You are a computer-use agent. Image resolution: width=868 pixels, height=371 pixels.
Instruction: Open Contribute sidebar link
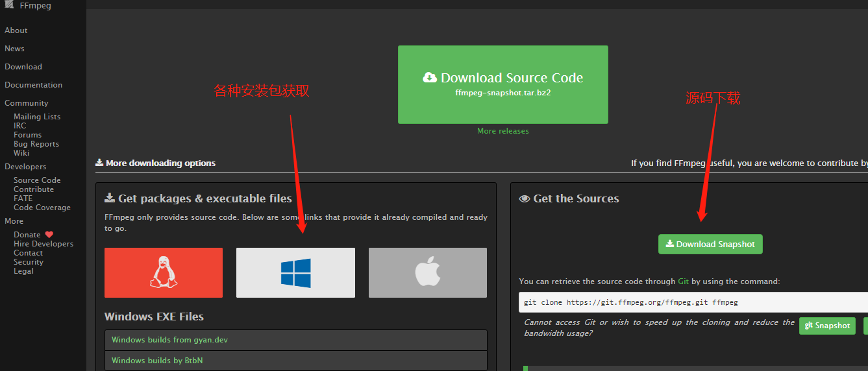tap(34, 189)
